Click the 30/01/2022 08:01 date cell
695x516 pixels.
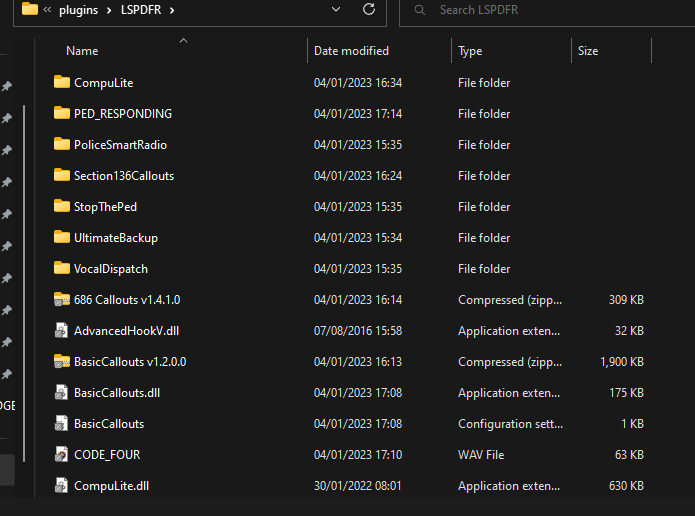click(357, 486)
